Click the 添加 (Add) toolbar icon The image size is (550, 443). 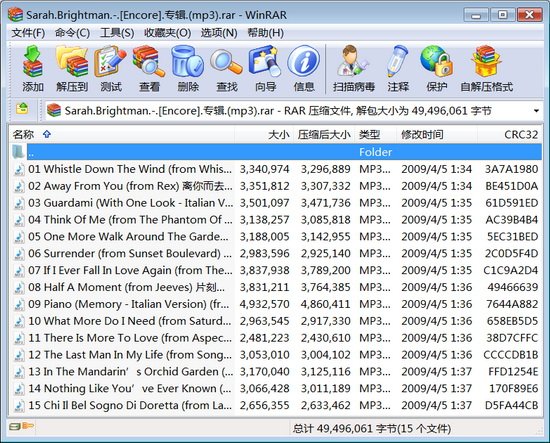click(33, 69)
